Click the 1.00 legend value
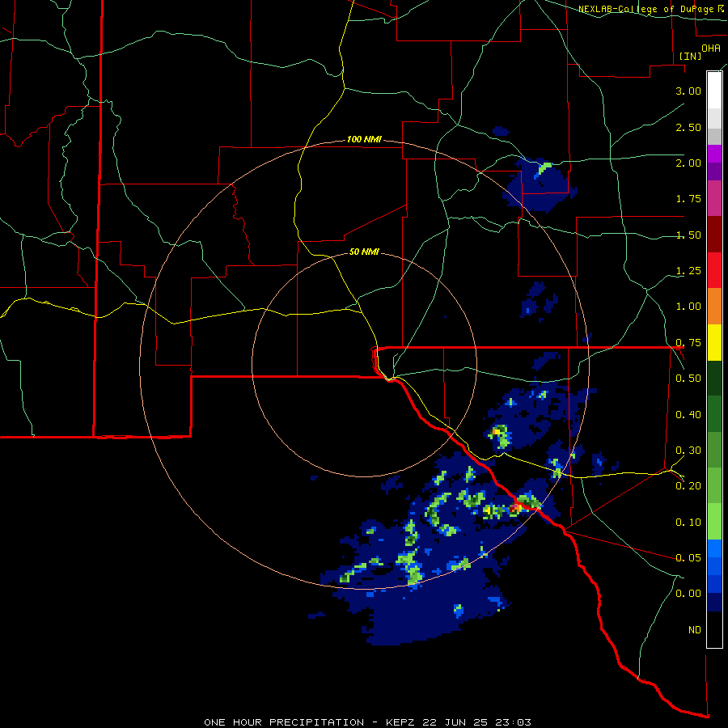Image resolution: width=728 pixels, height=728 pixels. (688, 307)
